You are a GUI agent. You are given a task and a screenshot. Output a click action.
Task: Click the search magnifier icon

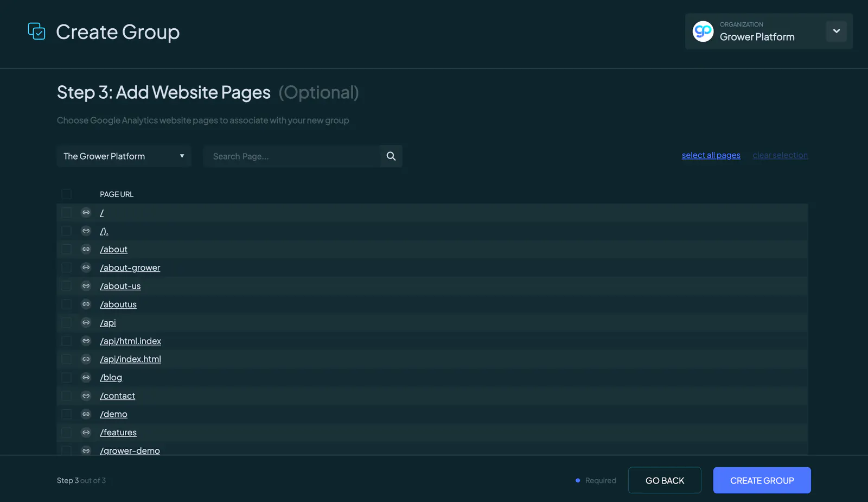(x=391, y=156)
